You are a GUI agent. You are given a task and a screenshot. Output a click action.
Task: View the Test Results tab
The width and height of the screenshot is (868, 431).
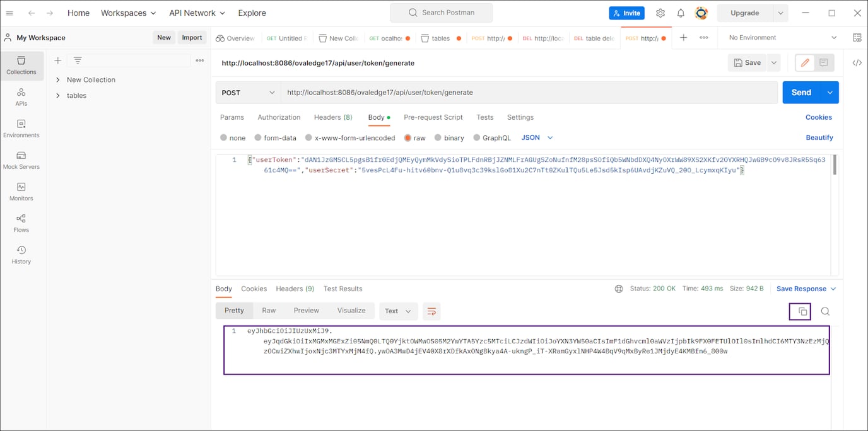coord(343,289)
